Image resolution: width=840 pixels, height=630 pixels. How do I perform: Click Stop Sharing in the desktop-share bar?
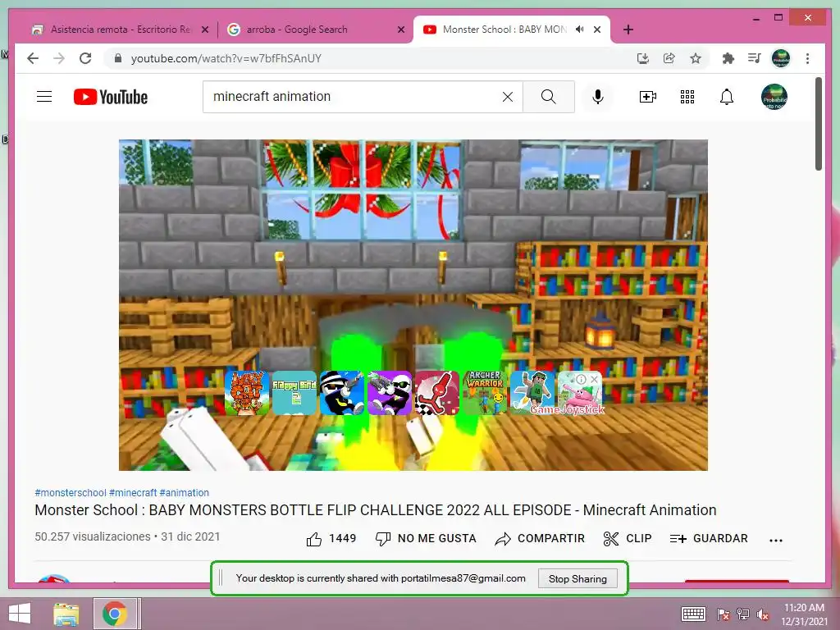[x=577, y=578]
